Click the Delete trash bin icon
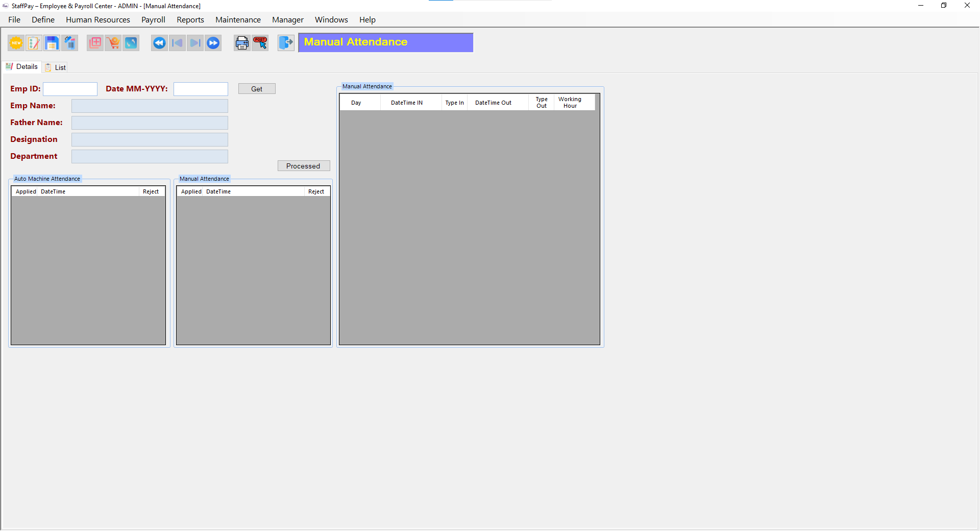Viewport: 980px width, 531px height. point(70,43)
